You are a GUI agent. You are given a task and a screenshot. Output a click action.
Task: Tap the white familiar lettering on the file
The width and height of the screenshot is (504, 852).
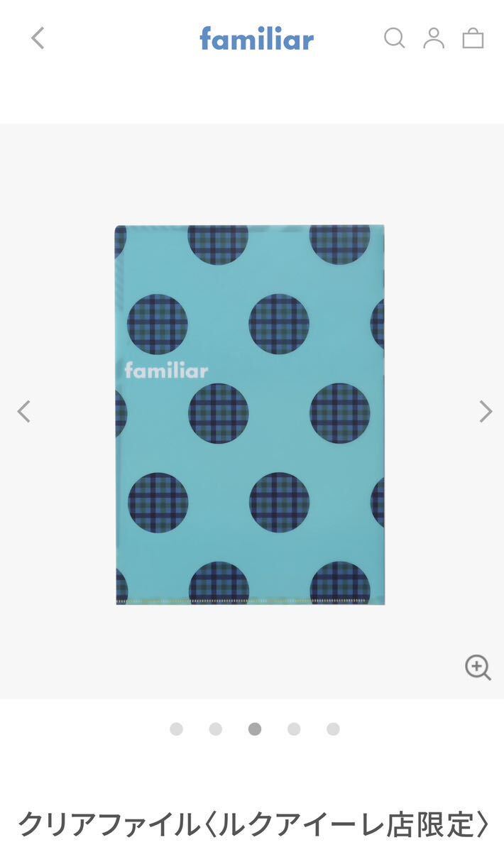166,371
